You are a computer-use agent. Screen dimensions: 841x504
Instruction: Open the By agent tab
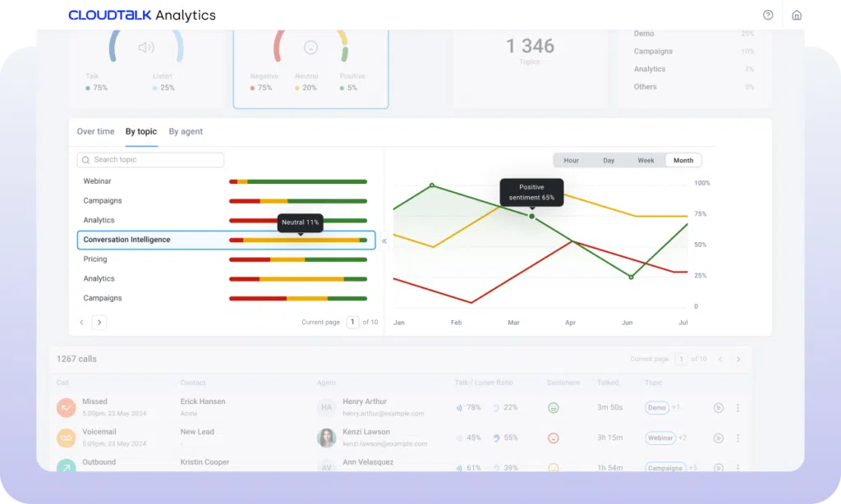(186, 131)
